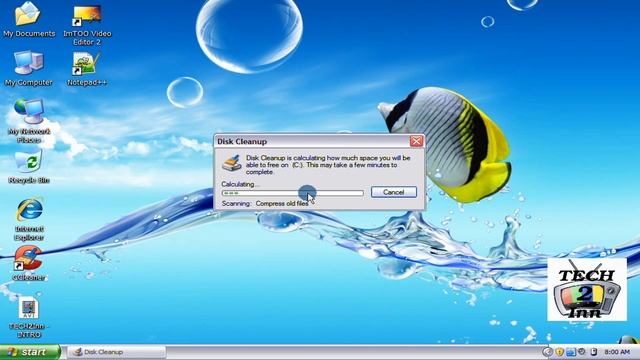
Task: Click 'Scanning: Compress old files' status text
Action: pos(265,203)
